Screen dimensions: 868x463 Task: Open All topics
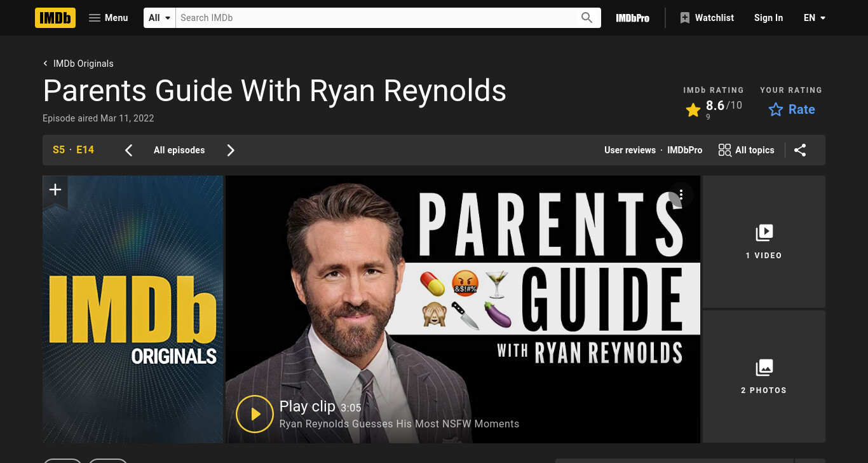746,150
